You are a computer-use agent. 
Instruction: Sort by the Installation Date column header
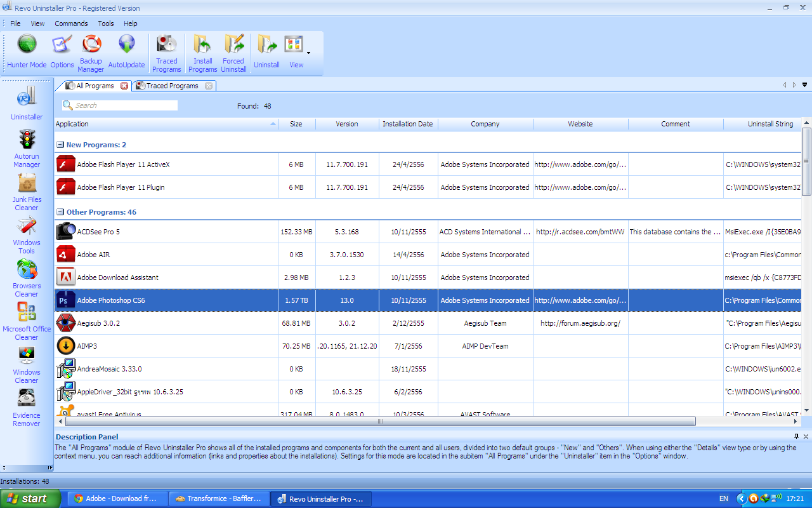coord(408,124)
